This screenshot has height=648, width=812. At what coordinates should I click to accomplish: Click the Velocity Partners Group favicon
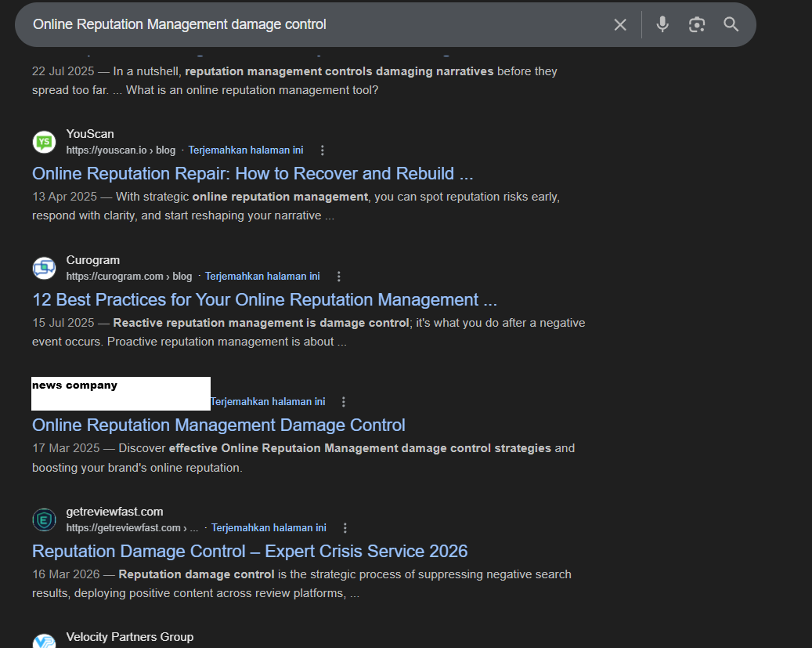[44, 642]
